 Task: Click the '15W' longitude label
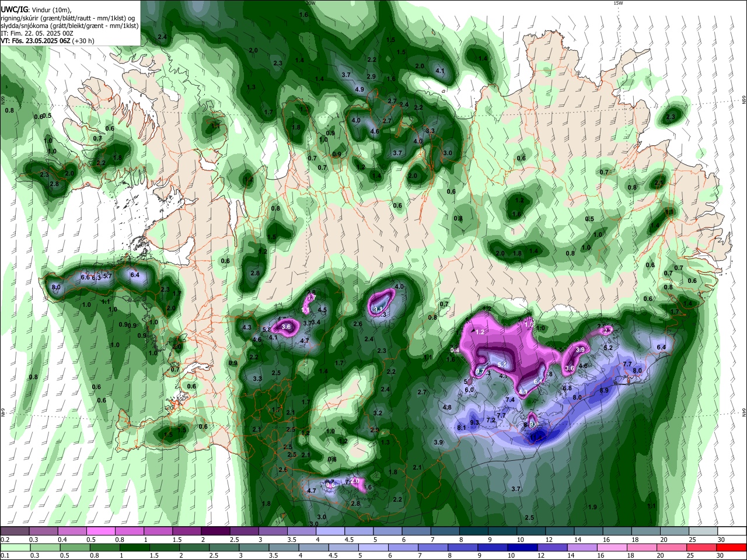tap(617, 3)
